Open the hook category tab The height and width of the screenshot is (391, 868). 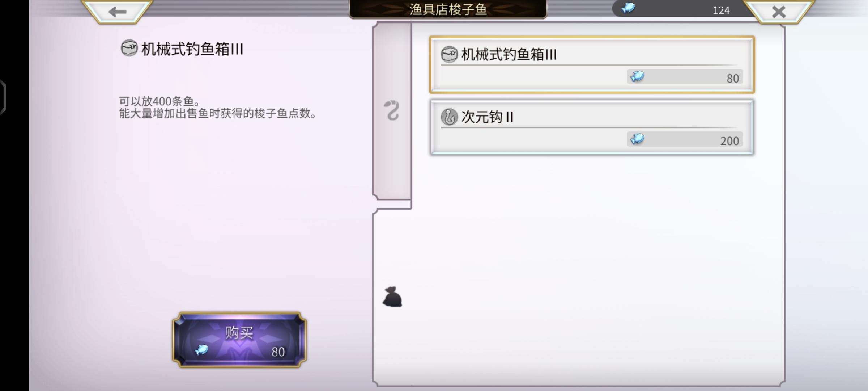pyautogui.click(x=392, y=110)
